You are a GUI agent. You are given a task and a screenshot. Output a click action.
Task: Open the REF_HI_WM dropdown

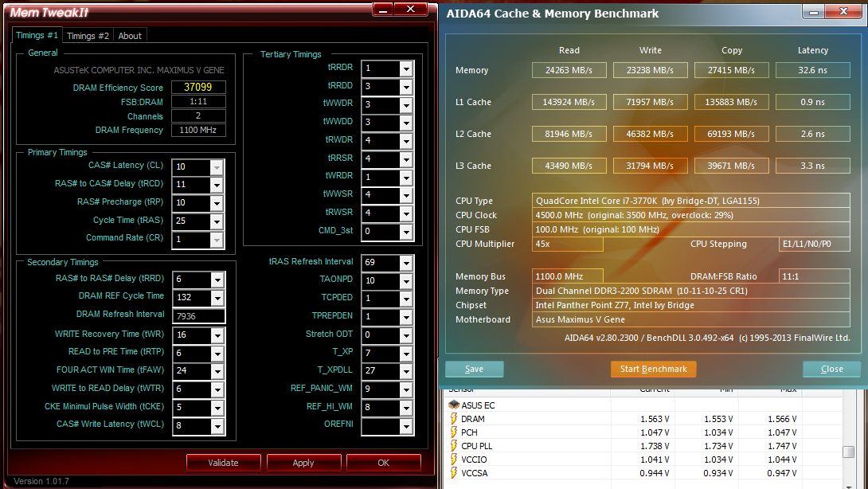point(406,408)
